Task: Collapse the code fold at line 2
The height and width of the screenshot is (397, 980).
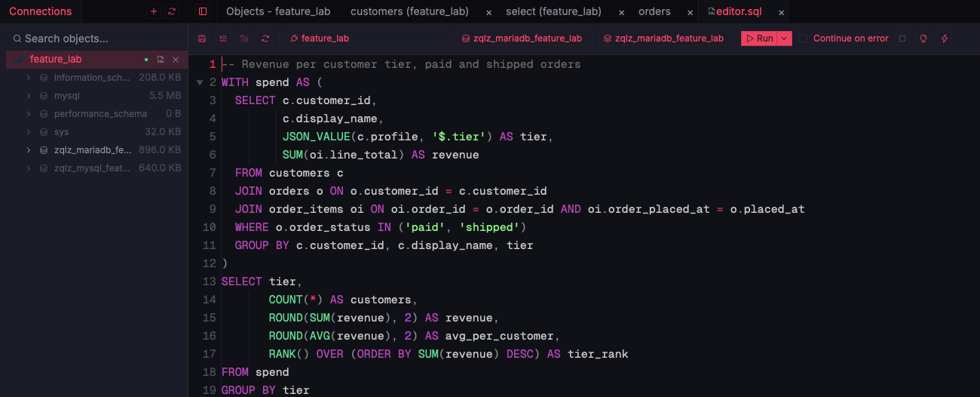Action: pyautogui.click(x=200, y=82)
